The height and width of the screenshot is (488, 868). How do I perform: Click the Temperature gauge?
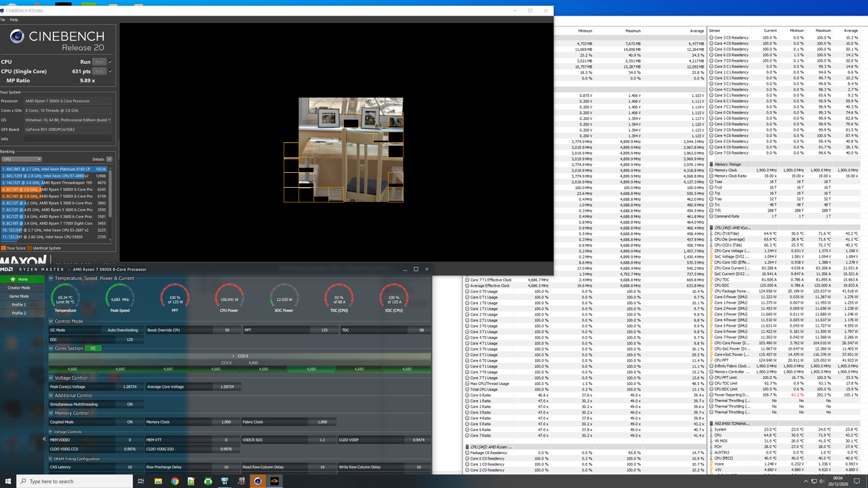point(65,299)
